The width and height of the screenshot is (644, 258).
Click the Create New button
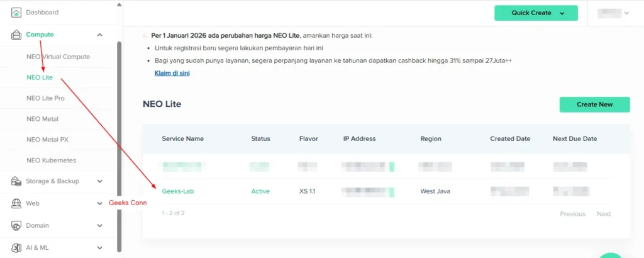coord(594,104)
